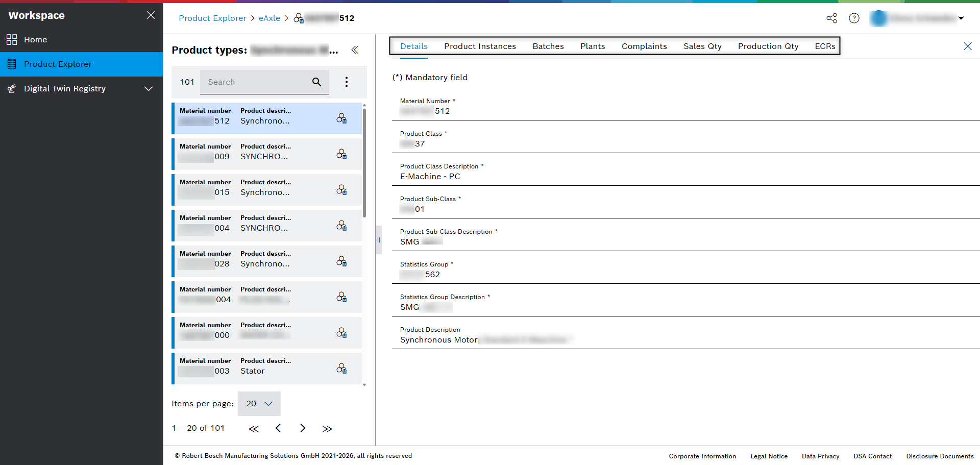Switch to Production Qty tab
The width and height of the screenshot is (980, 465).
[x=768, y=46]
